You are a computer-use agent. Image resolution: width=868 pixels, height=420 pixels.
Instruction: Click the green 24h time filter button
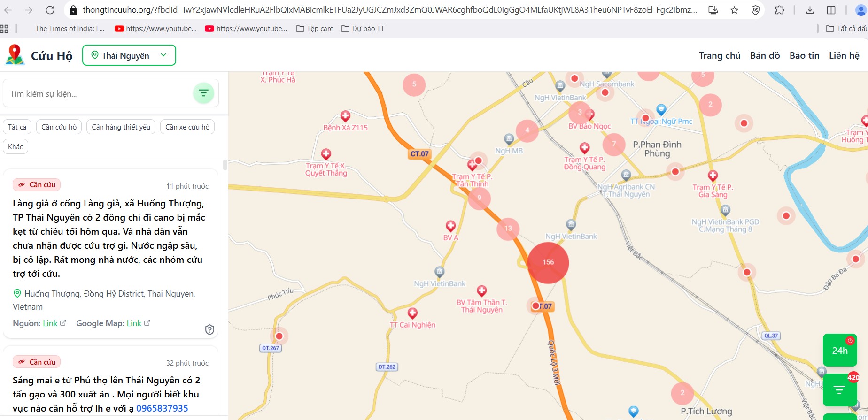point(840,351)
